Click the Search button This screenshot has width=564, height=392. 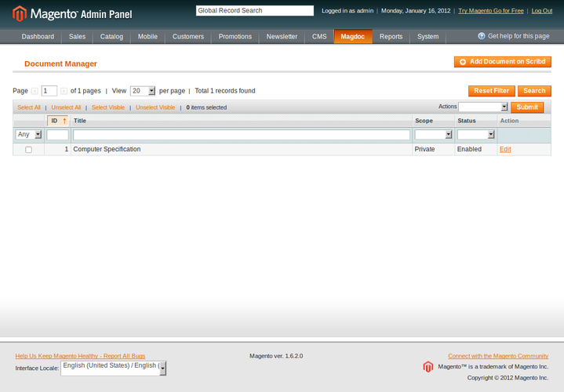coord(534,91)
